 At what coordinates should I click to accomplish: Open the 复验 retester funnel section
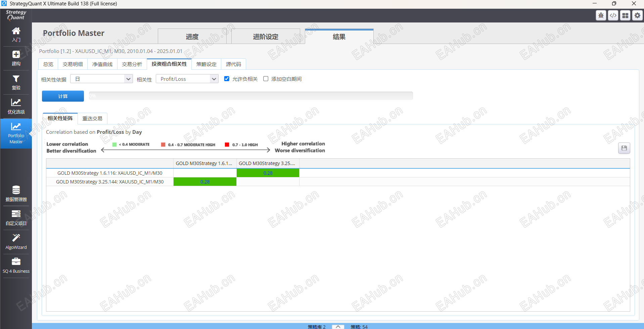click(16, 83)
